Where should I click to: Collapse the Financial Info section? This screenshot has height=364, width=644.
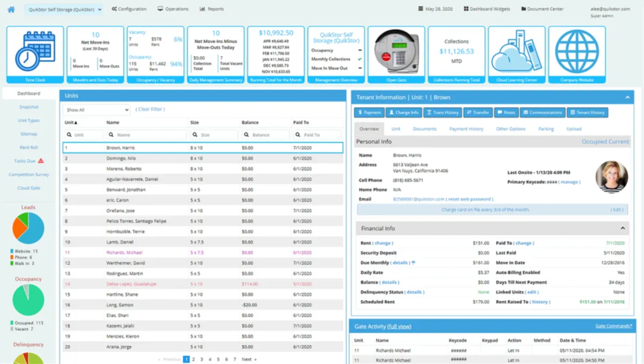pos(623,228)
